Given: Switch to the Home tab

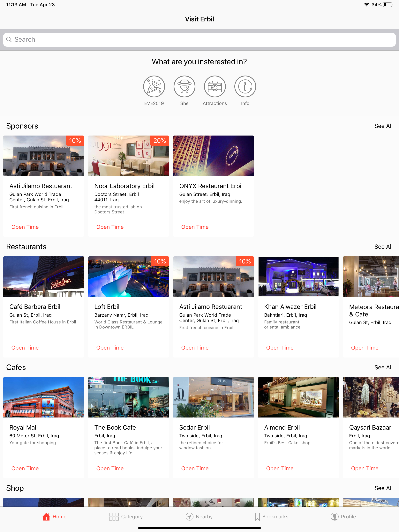Looking at the screenshot, I should tap(54, 516).
